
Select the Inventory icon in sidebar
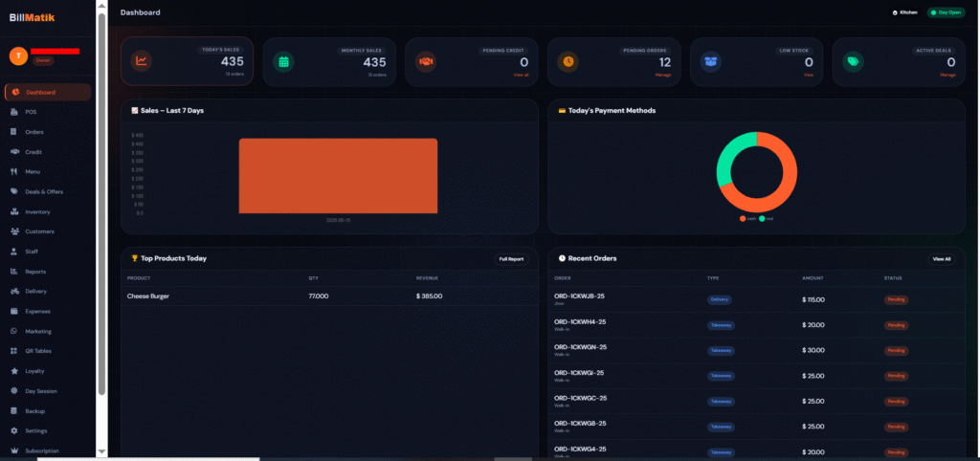(14, 211)
